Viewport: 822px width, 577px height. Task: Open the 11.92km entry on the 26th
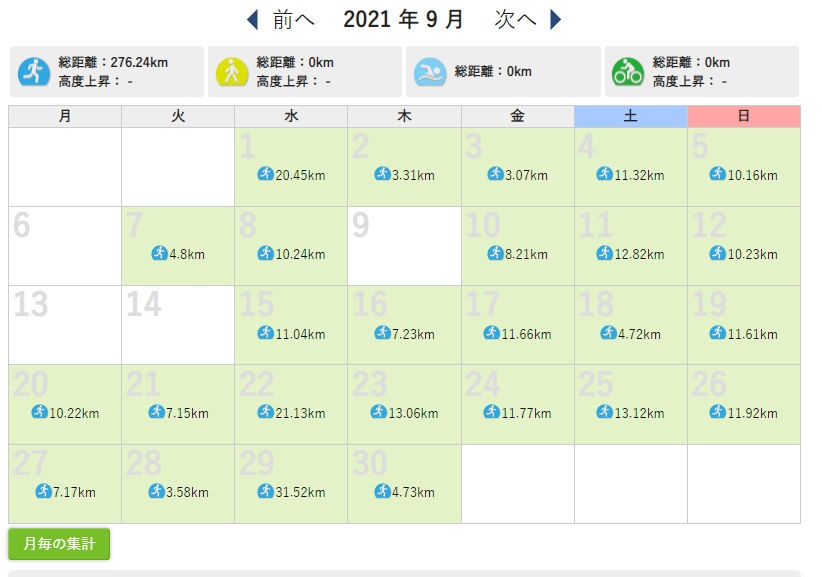(x=743, y=412)
